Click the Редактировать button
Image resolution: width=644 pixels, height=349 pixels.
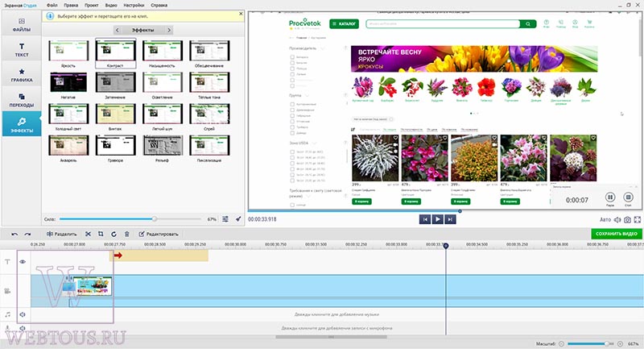pyautogui.click(x=159, y=234)
